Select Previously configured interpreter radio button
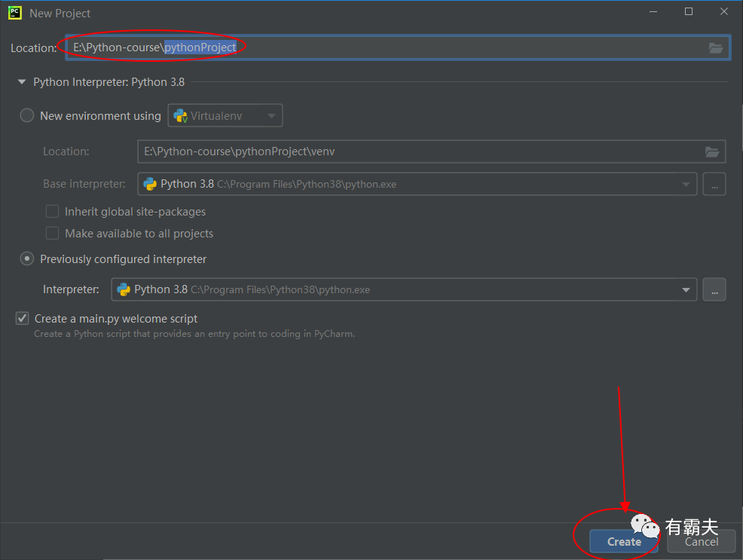The width and height of the screenshot is (743, 560). pyautogui.click(x=27, y=259)
